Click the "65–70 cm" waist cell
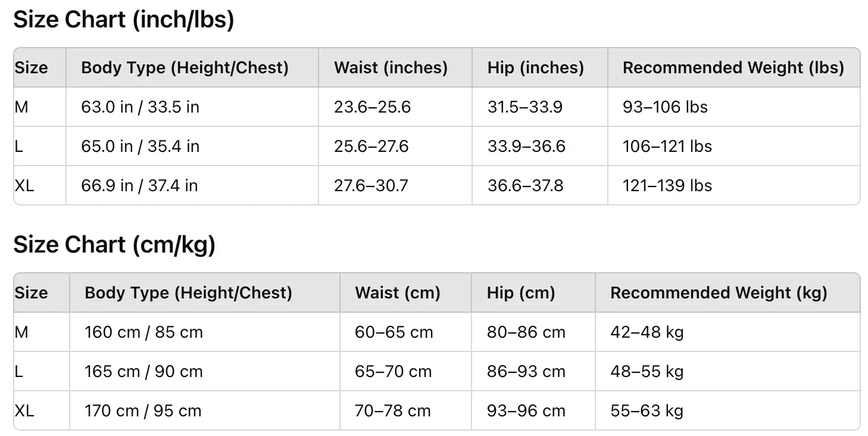Image resolution: width=868 pixels, height=436 pixels. pyautogui.click(x=393, y=372)
